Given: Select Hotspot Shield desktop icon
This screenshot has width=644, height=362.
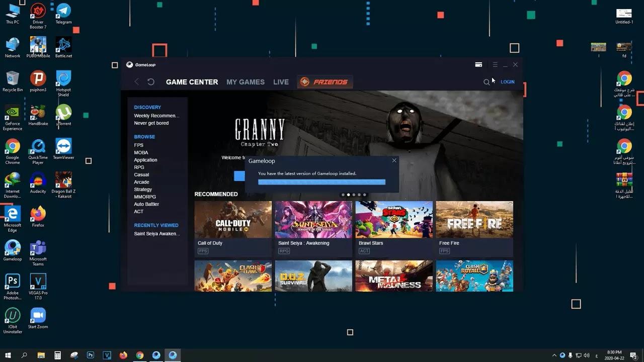Looking at the screenshot, I should coord(63,83).
